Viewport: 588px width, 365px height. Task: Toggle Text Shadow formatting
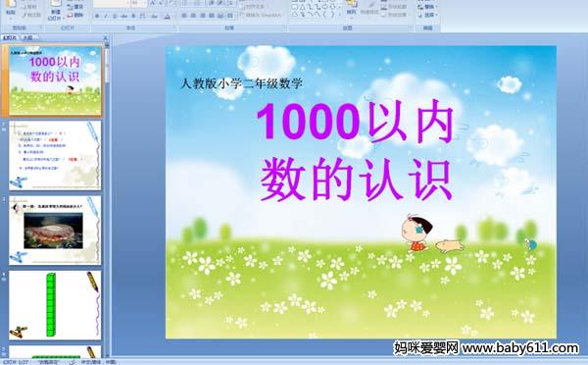(133, 16)
